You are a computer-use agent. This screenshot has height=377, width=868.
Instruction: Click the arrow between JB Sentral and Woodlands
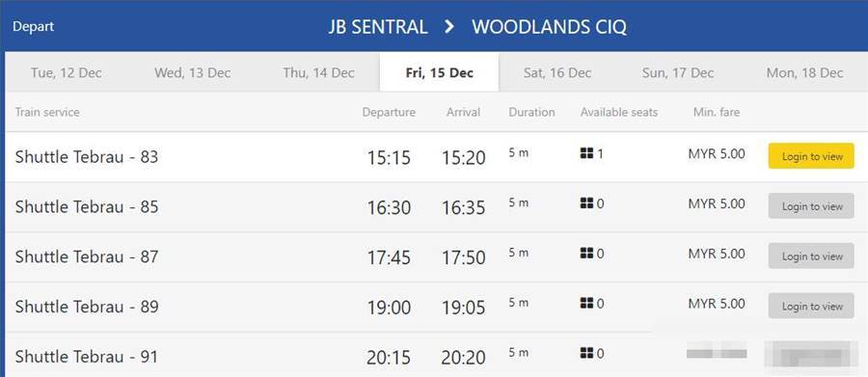(449, 27)
